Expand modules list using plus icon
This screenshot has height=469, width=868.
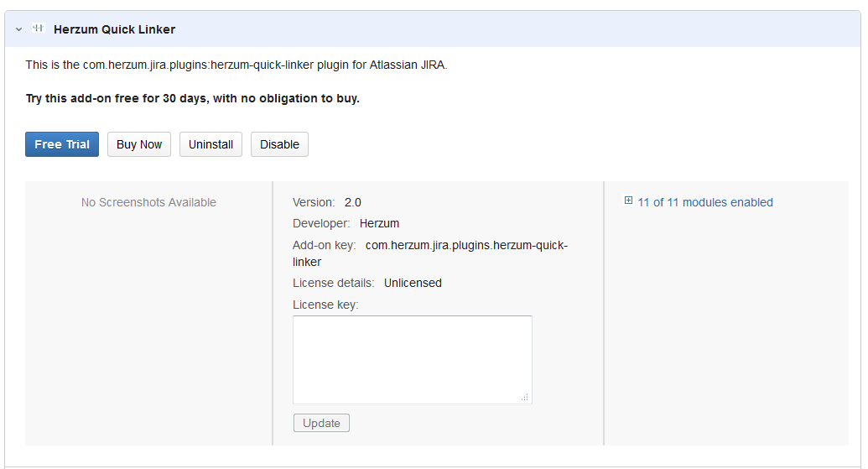[628, 201]
